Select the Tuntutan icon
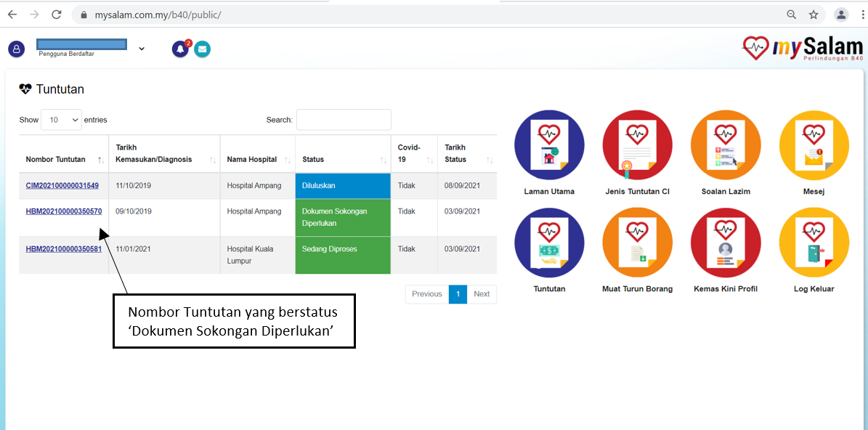Image resolution: width=868 pixels, height=430 pixels. point(549,243)
